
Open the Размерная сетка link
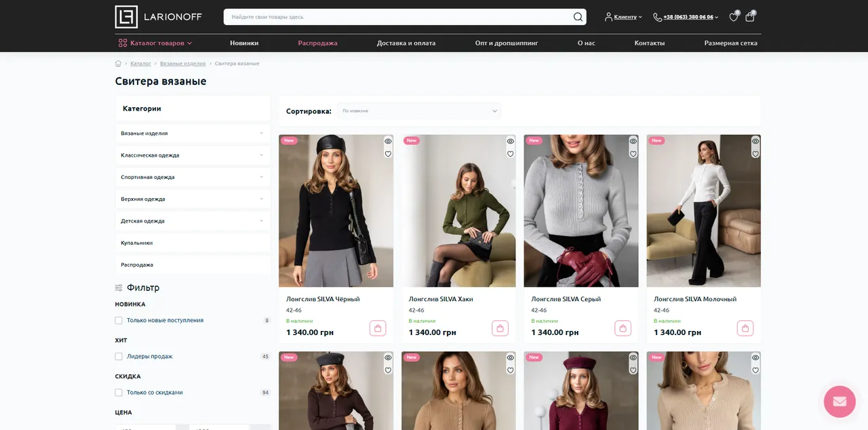(x=731, y=43)
